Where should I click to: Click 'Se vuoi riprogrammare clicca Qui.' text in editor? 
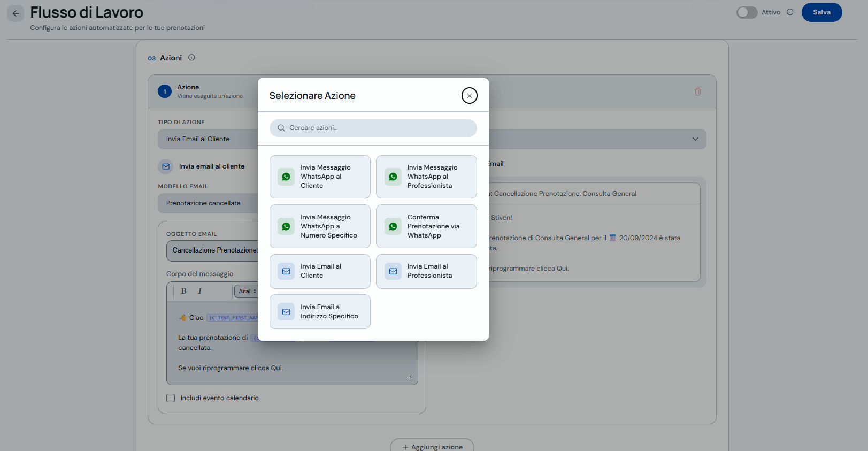[231, 368]
